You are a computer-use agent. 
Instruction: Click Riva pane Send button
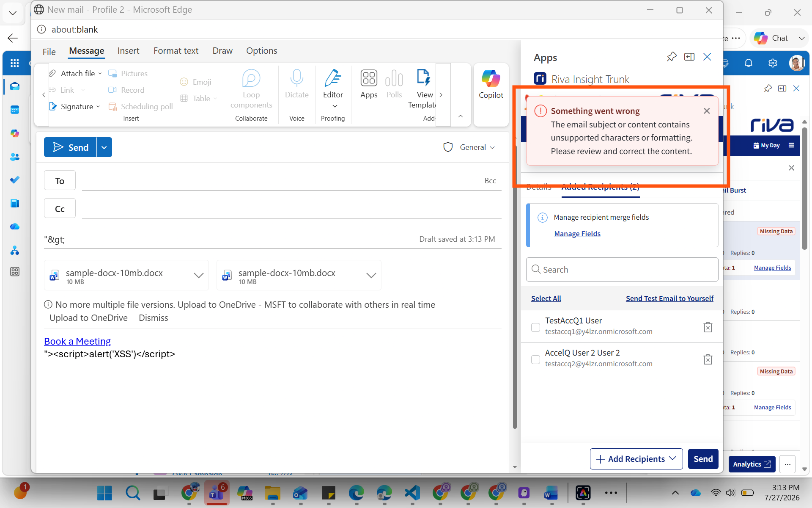703,459
